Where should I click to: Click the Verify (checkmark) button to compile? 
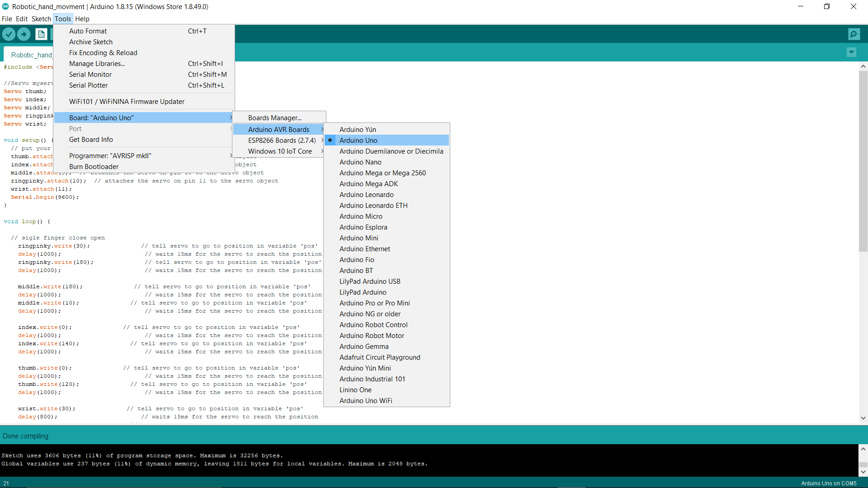click(x=9, y=34)
